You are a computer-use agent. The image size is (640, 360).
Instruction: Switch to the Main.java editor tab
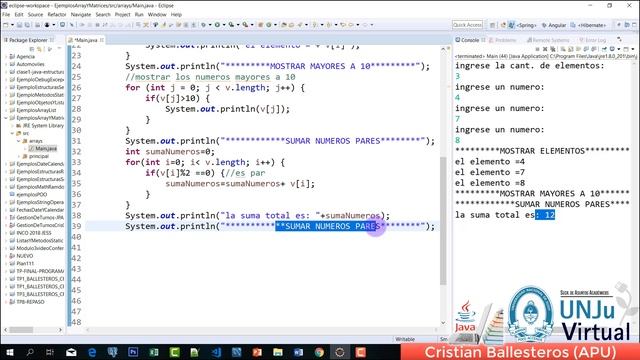86,40
